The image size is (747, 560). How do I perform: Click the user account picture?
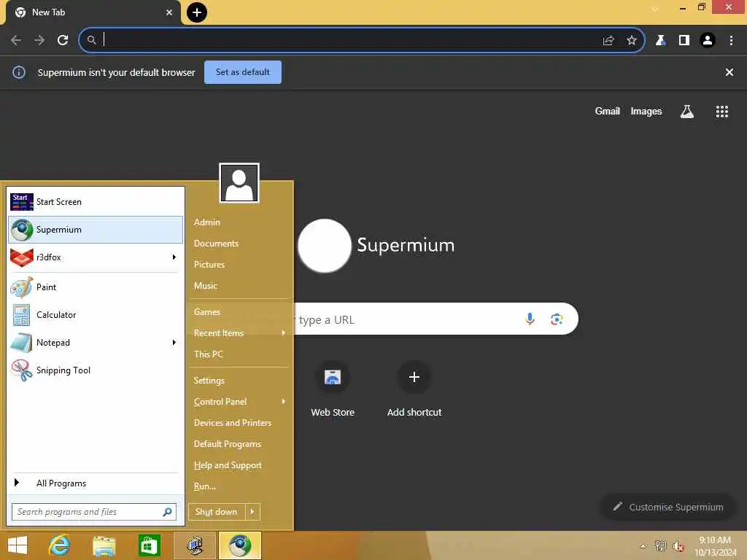point(239,183)
